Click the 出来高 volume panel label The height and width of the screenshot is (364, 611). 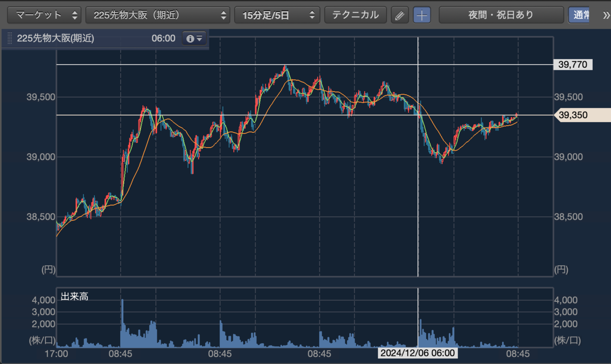(x=74, y=296)
